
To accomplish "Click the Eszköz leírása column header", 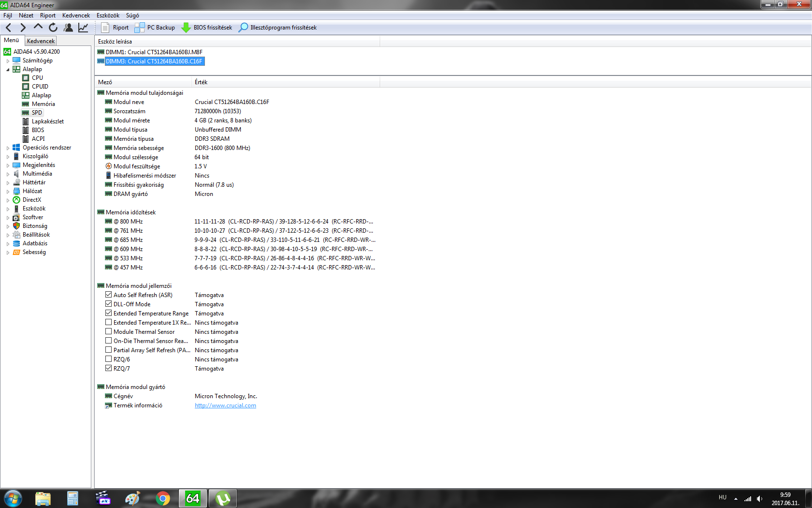I will point(237,42).
